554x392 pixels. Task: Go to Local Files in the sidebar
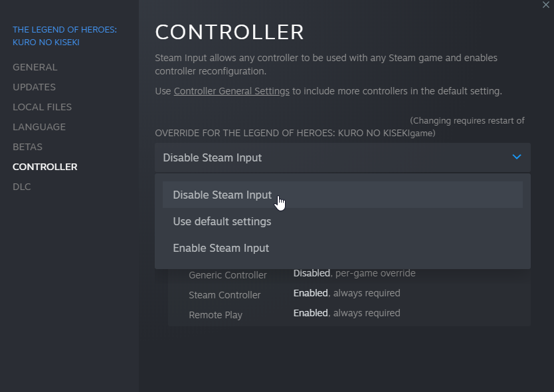pyautogui.click(x=42, y=107)
